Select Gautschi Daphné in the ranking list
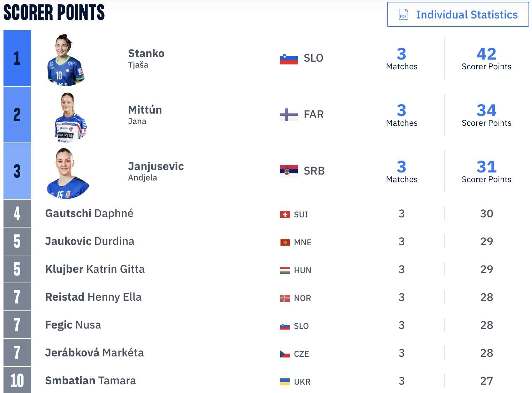This screenshot has height=393, width=532. click(89, 213)
